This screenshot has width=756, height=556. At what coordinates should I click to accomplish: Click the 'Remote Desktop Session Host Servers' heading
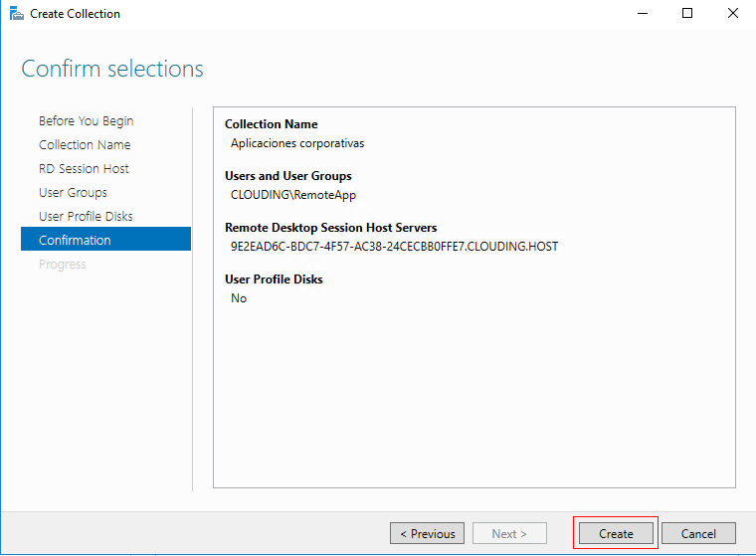tap(330, 228)
